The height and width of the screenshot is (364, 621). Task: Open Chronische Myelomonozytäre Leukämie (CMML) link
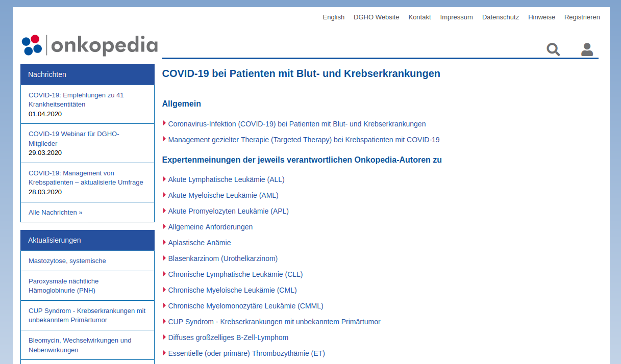(246, 306)
